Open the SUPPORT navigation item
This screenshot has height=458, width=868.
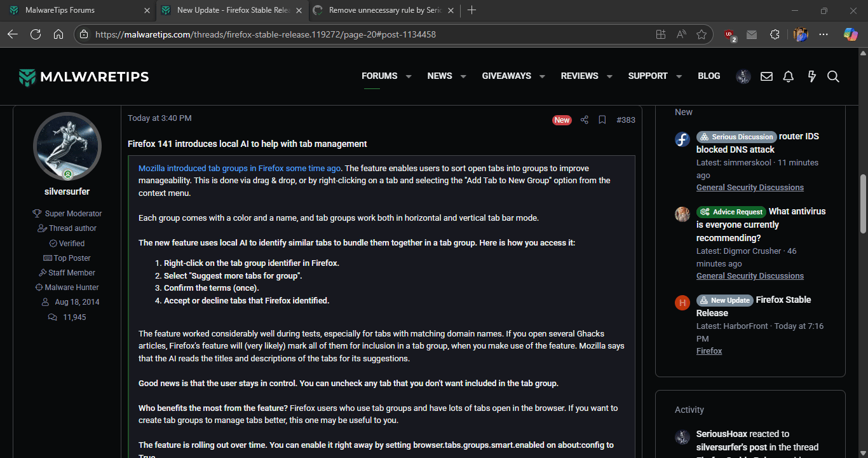[x=648, y=76]
